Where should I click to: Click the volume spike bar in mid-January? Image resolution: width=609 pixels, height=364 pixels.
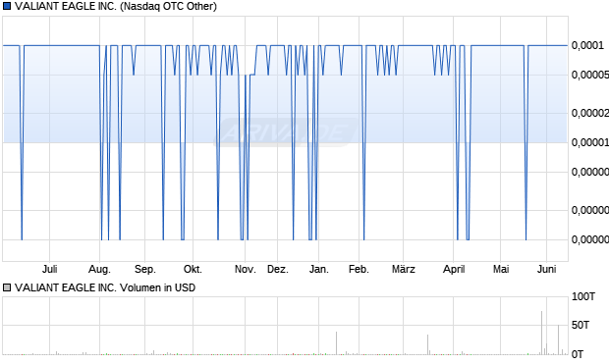coord(336,343)
